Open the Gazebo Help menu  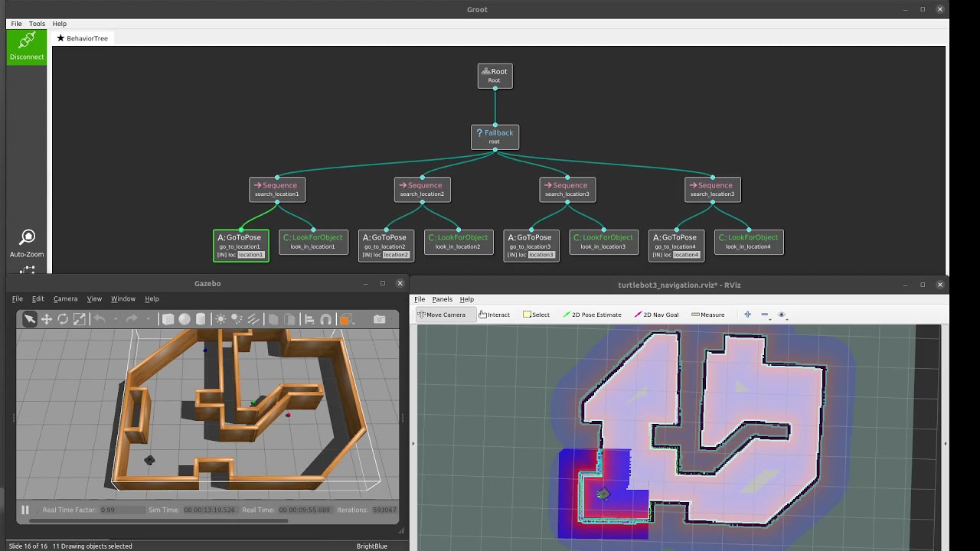tap(152, 298)
